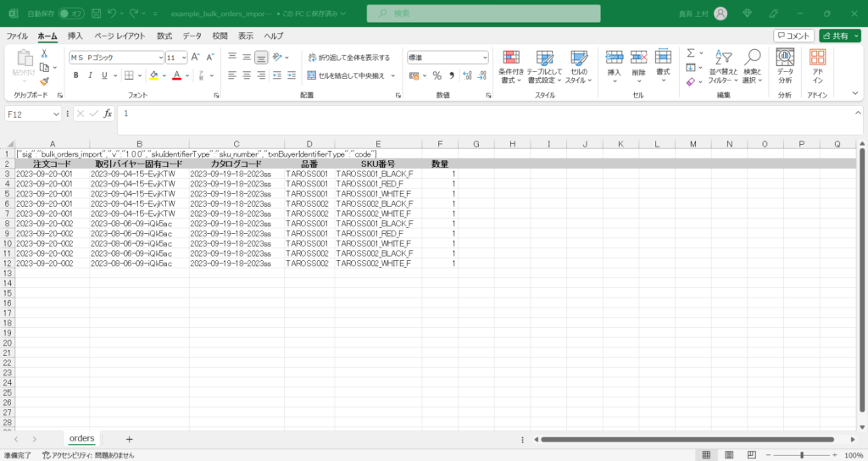This screenshot has height=461, width=868.
Task: Click the Share (共有) button
Action: 840,36
